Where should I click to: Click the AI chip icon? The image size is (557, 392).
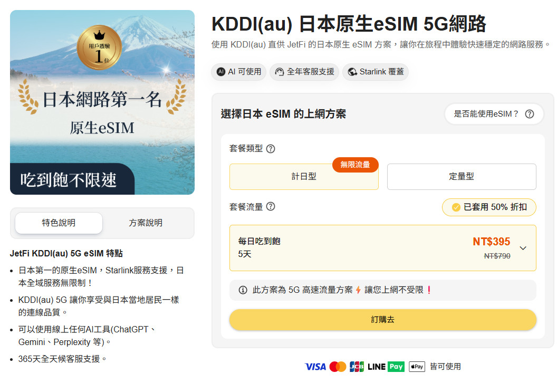tap(221, 72)
